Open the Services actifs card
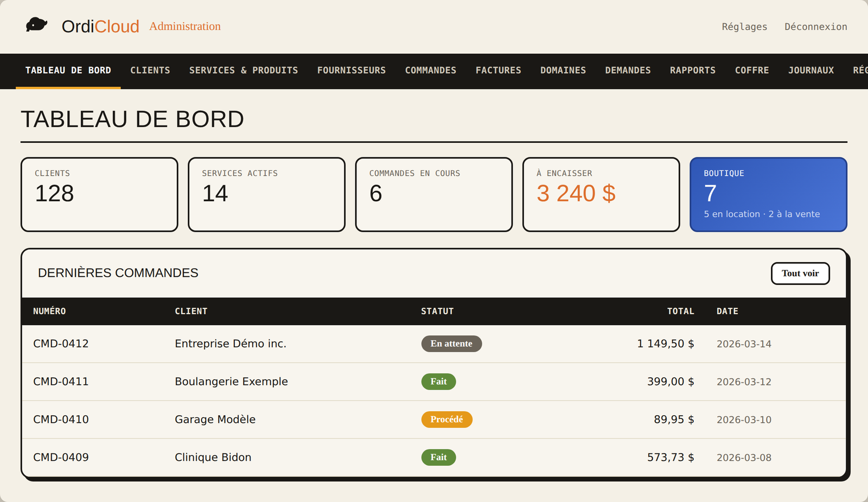The height and width of the screenshot is (502, 868). [x=266, y=194]
